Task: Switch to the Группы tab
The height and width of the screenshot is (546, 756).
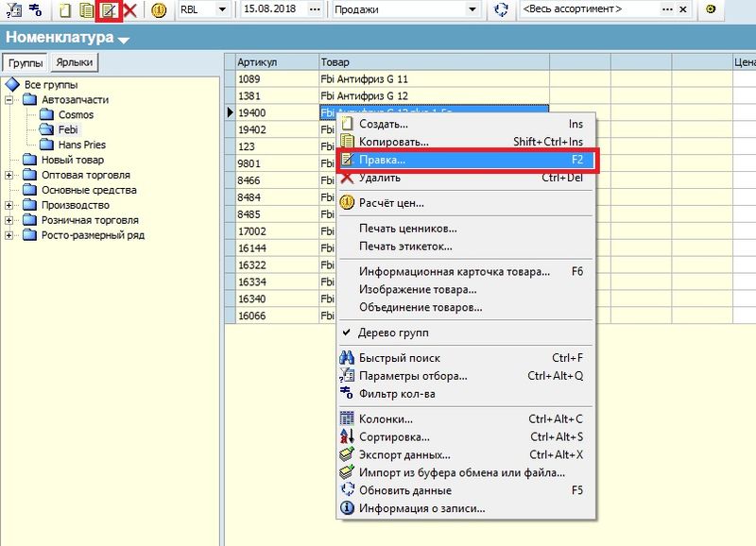Action: click(26, 62)
